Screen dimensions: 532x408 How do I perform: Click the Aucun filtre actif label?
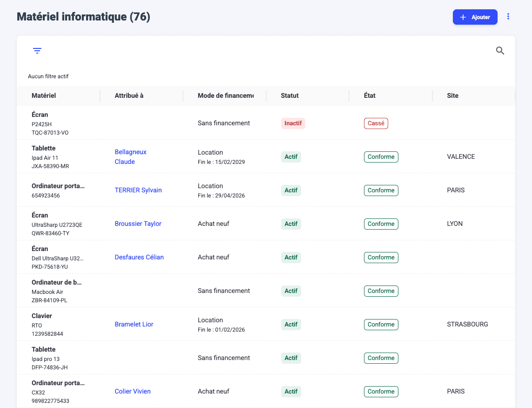pyautogui.click(x=48, y=76)
